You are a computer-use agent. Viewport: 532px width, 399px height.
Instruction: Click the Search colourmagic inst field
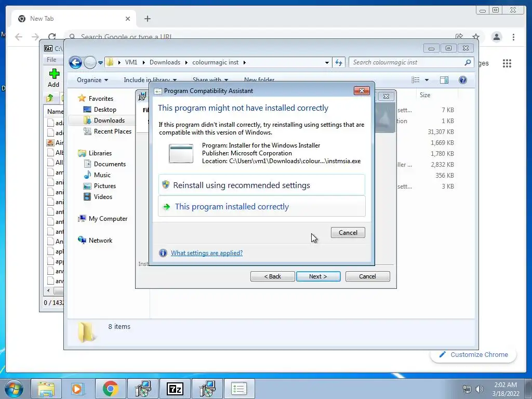pos(406,62)
